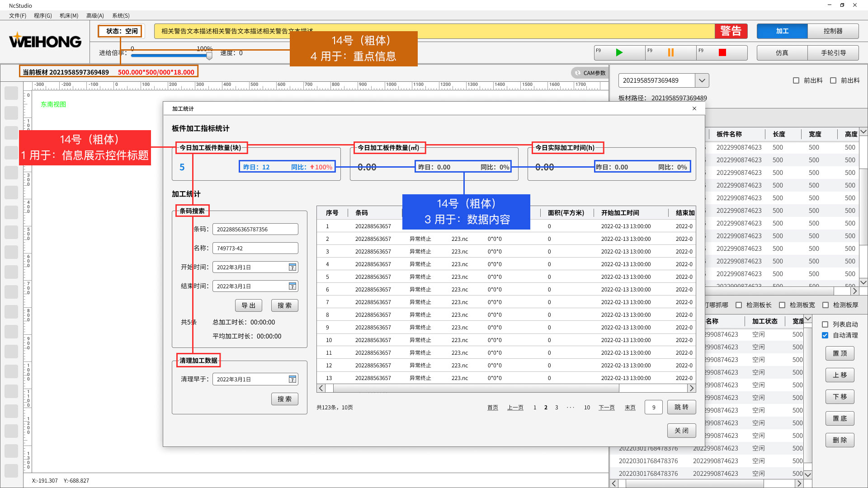This screenshot has width=868, height=488.
Task: Go to 下一页 link
Action: click(x=607, y=408)
